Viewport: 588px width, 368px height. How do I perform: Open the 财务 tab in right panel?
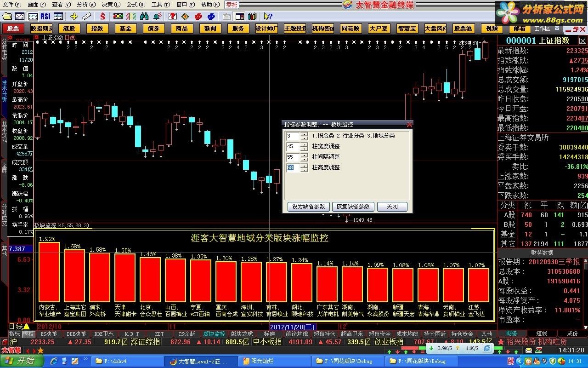coord(512,333)
